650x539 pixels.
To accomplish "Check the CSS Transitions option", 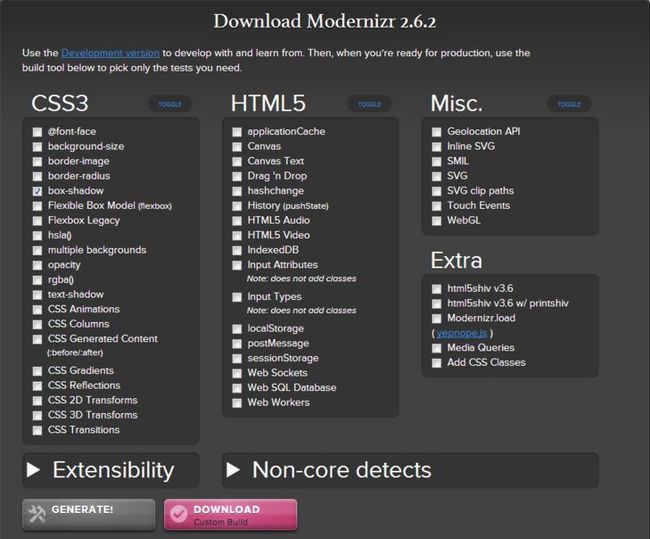I will click(37, 430).
